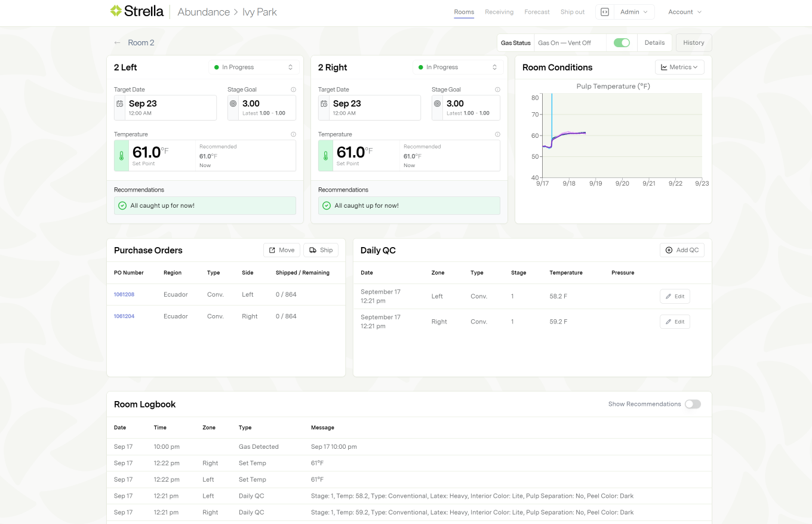812x524 pixels.
Task: Open PO number 1061204
Action: [x=124, y=316]
